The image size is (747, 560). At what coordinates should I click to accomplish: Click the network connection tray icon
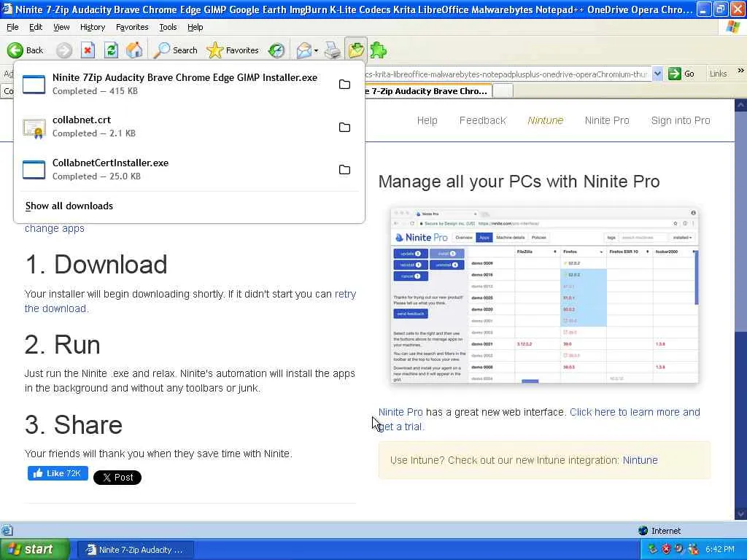652,549
